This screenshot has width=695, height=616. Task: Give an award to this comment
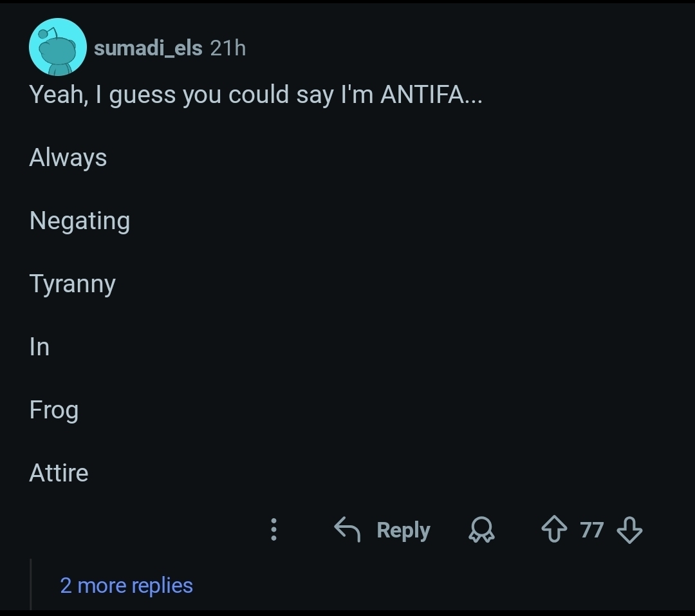pos(481,530)
